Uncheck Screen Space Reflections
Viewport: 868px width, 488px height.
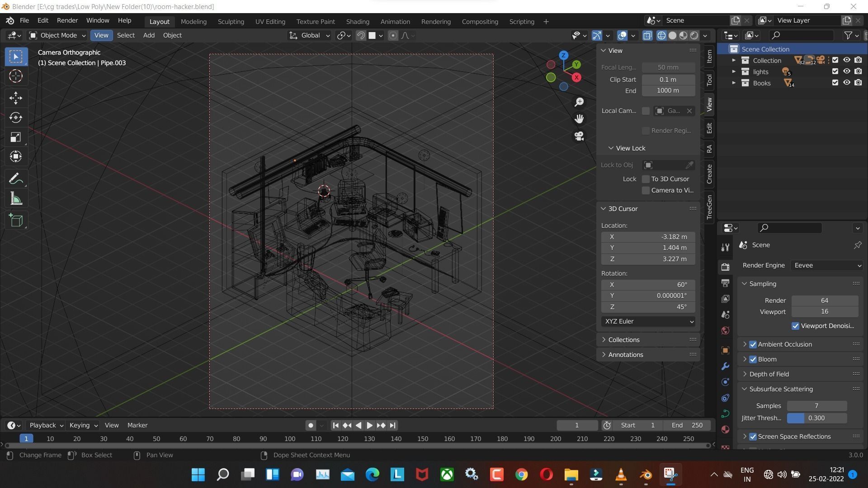tap(753, 436)
